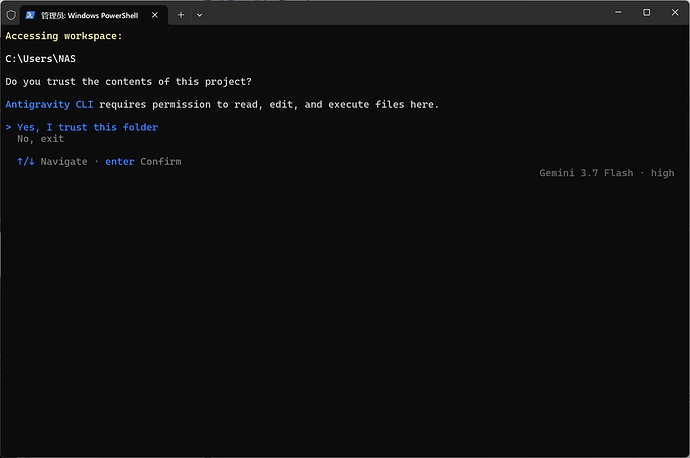Screen dimensions: 690x458
Task: Maximize the terminal window
Action: (x=646, y=12)
